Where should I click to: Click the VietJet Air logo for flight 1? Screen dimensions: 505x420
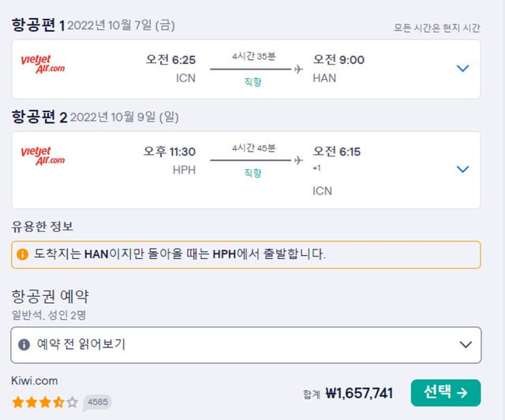click(x=43, y=65)
